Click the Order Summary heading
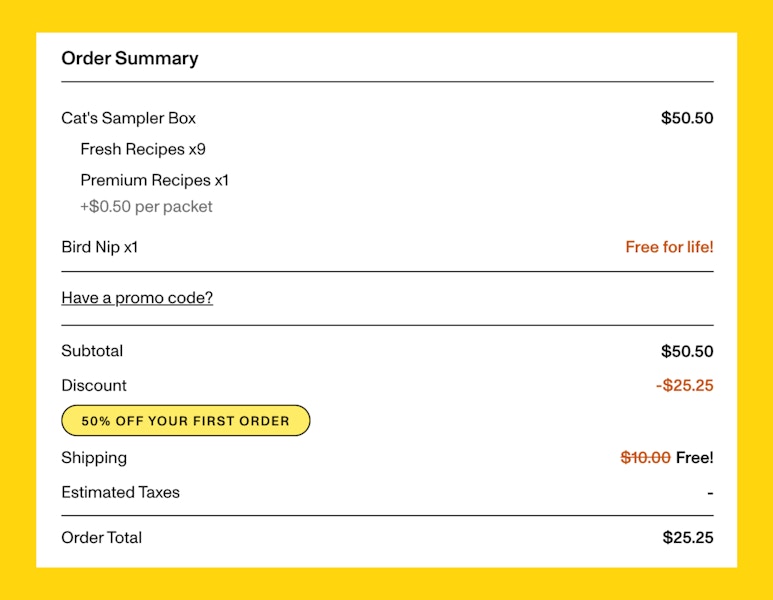The height and width of the screenshot is (600, 773). tap(130, 58)
